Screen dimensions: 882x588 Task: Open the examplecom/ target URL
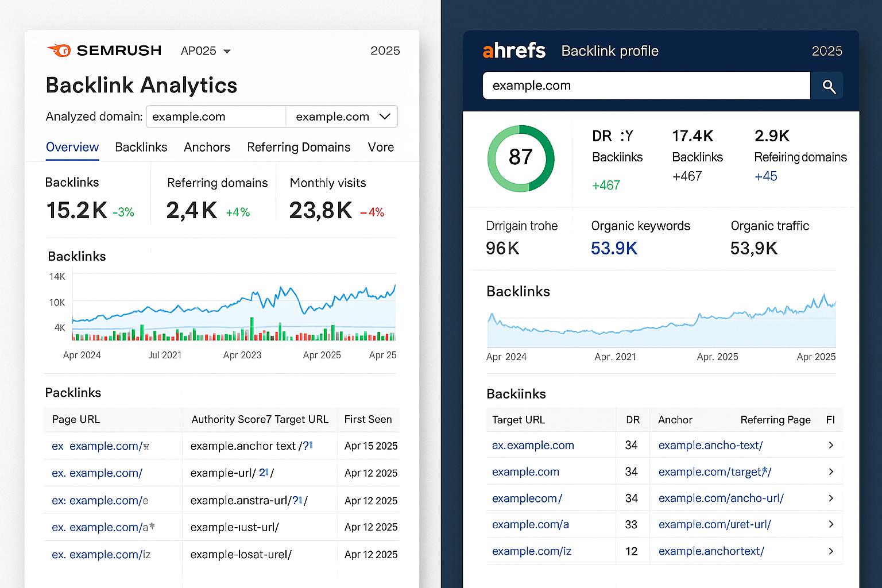527,498
